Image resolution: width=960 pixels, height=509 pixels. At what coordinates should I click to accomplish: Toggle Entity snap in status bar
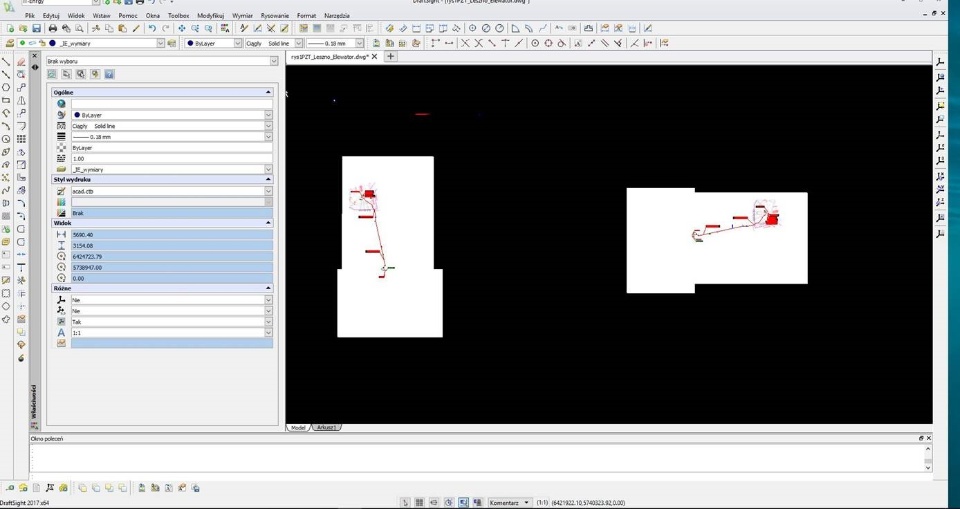(x=463, y=502)
